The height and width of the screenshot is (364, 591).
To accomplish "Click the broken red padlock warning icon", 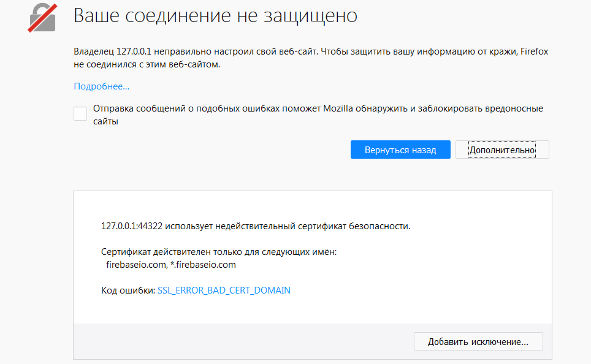I will tap(41, 18).
